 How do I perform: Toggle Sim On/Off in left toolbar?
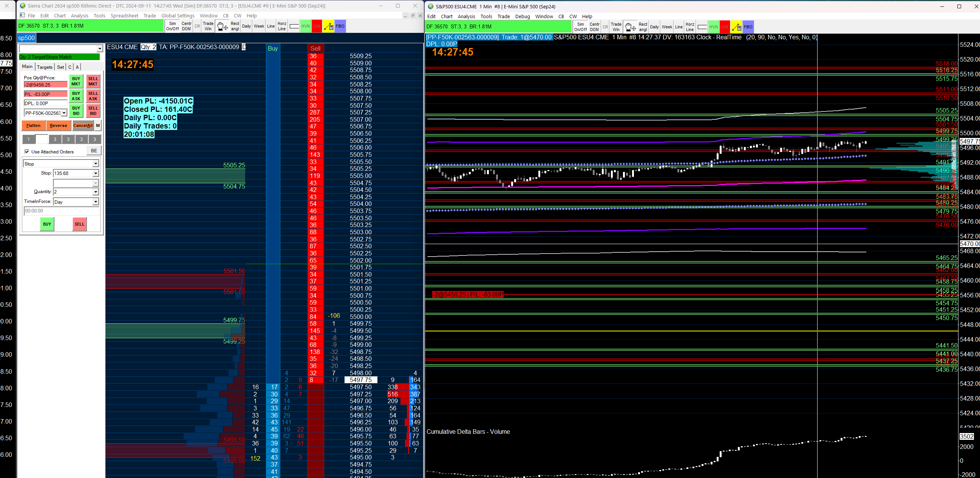(172, 26)
